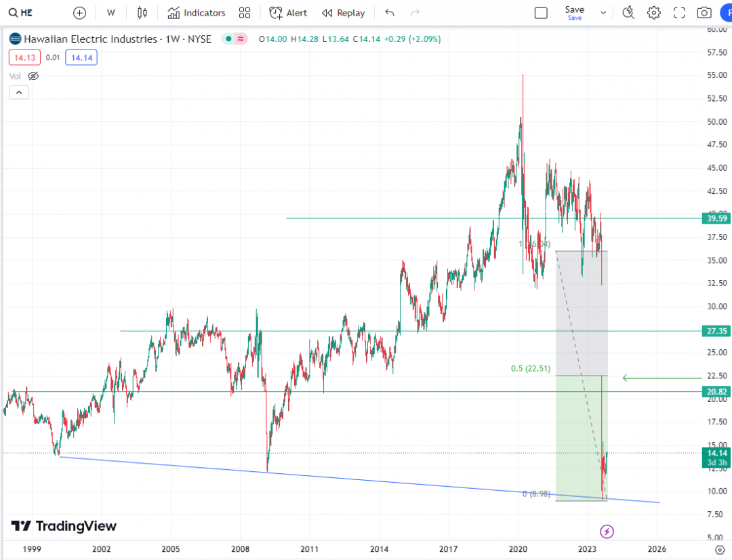Open chart settings gear
Image resolution: width=732 pixels, height=560 pixels.
653,13
